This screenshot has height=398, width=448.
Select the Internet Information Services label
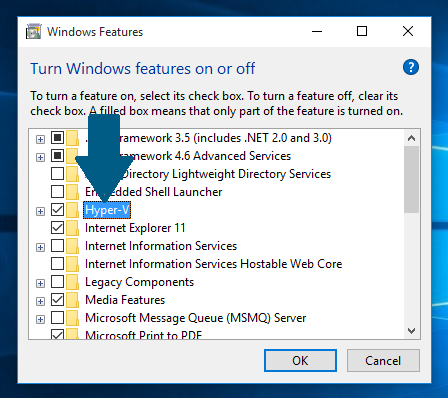coord(161,246)
